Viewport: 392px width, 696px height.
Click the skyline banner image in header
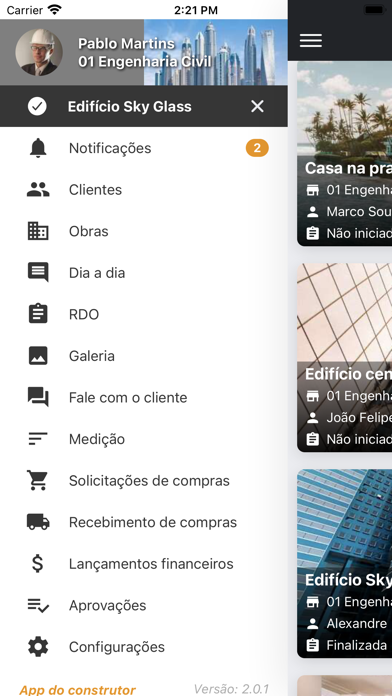(x=216, y=52)
